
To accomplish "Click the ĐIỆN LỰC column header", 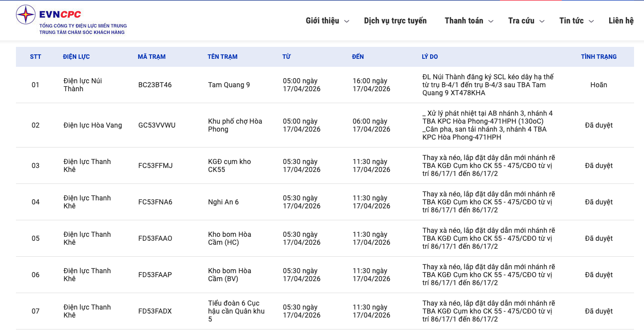I will coord(76,57).
